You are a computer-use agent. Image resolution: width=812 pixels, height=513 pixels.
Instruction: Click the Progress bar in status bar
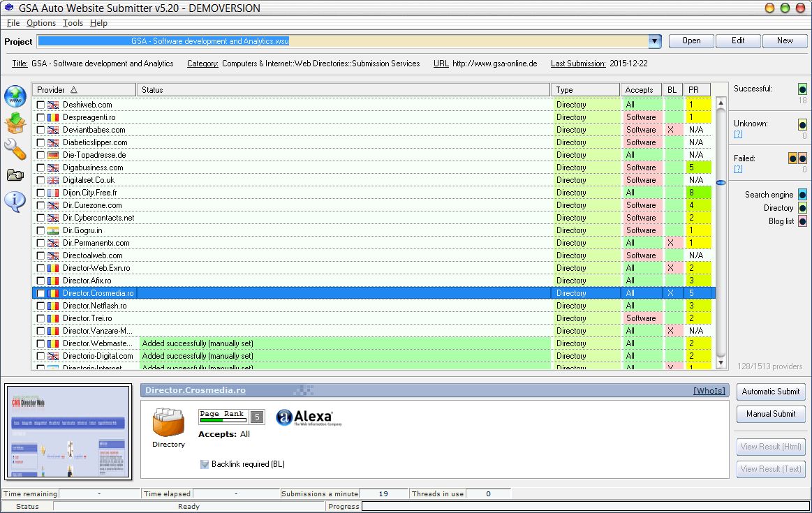[x=584, y=506]
